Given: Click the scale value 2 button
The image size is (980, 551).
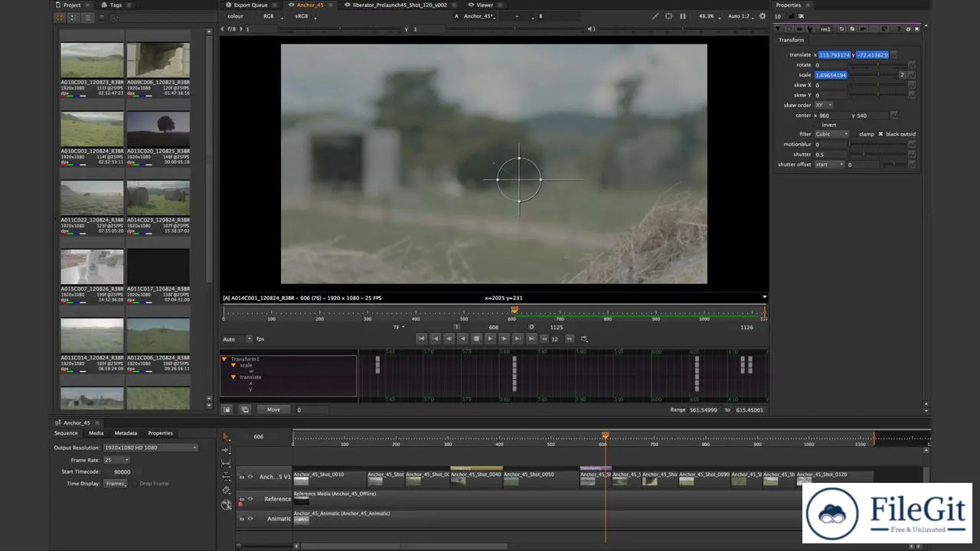Looking at the screenshot, I should 903,75.
